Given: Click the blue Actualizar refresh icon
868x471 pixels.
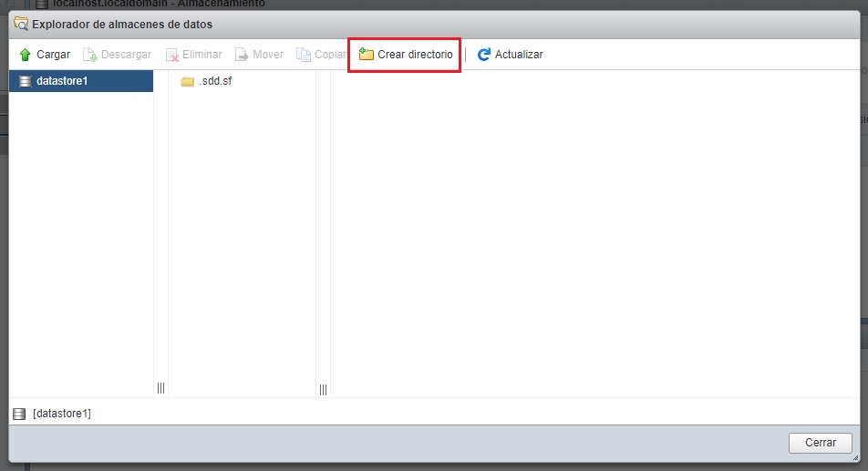Looking at the screenshot, I should [484, 54].
